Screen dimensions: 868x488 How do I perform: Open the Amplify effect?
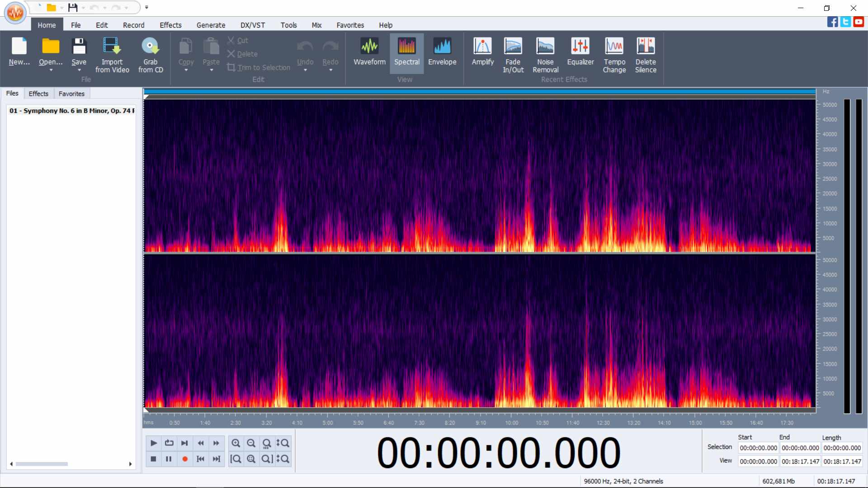point(482,46)
